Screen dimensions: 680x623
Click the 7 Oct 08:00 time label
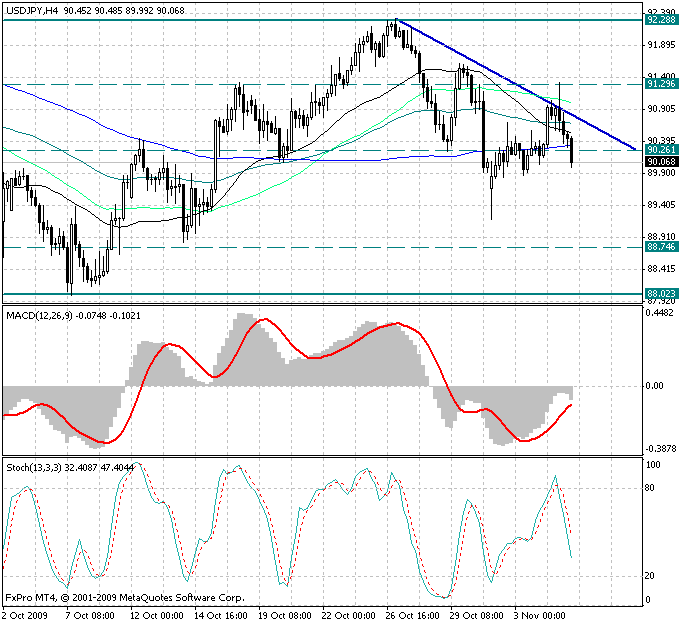tap(90, 616)
